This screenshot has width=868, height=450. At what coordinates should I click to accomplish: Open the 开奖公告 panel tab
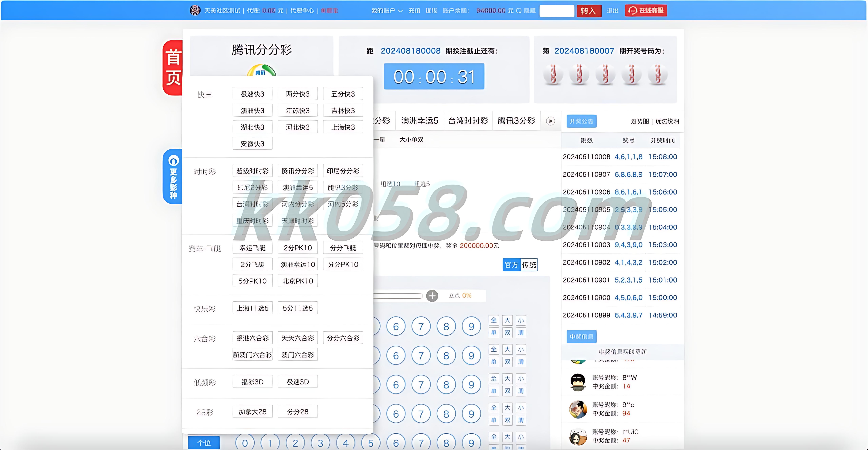[581, 121]
